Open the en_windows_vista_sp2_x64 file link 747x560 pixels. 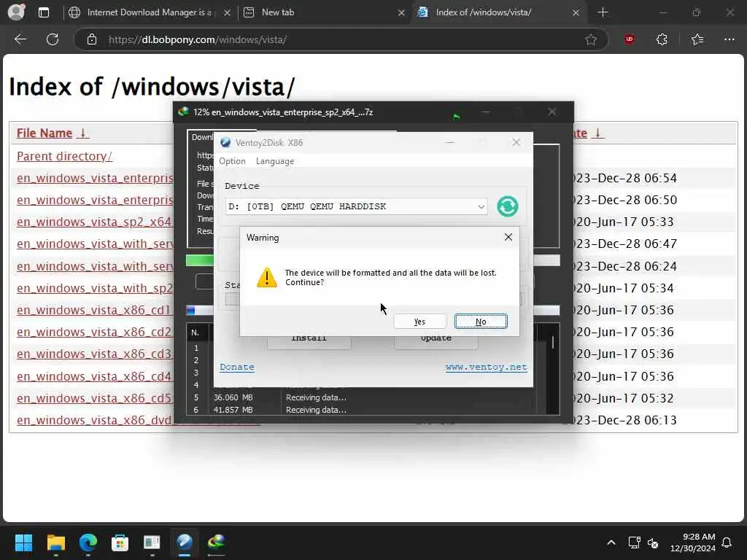pyautogui.click(x=94, y=222)
